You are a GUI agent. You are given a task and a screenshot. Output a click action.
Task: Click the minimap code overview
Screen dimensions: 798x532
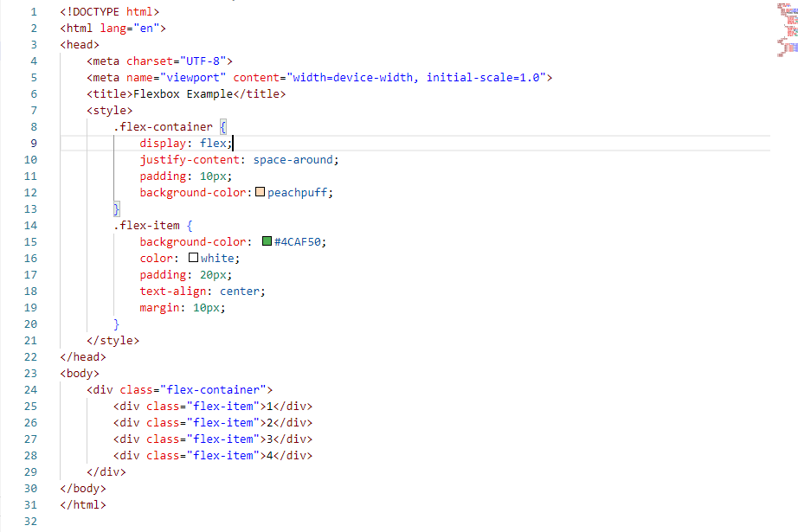(787, 29)
